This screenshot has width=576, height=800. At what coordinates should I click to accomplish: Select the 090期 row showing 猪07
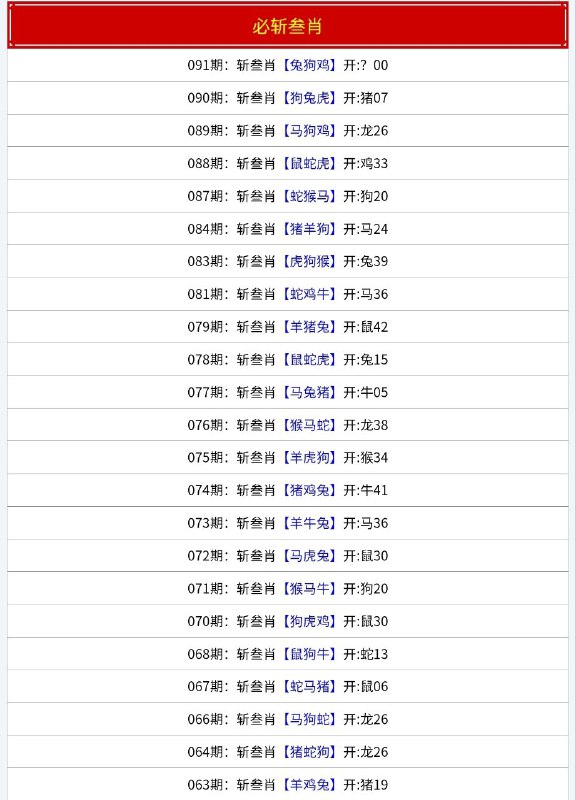pyautogui.click(x=288, y=98)
